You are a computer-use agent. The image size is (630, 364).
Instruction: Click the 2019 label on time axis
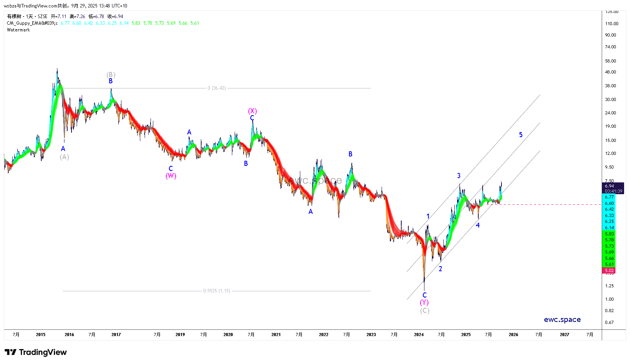pos(180,335)
